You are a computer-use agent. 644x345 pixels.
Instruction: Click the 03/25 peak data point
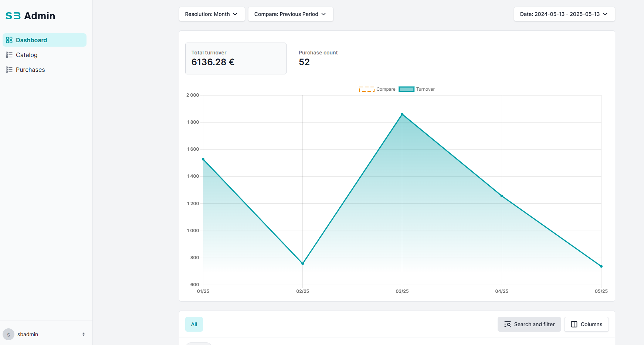pos(402,114)
